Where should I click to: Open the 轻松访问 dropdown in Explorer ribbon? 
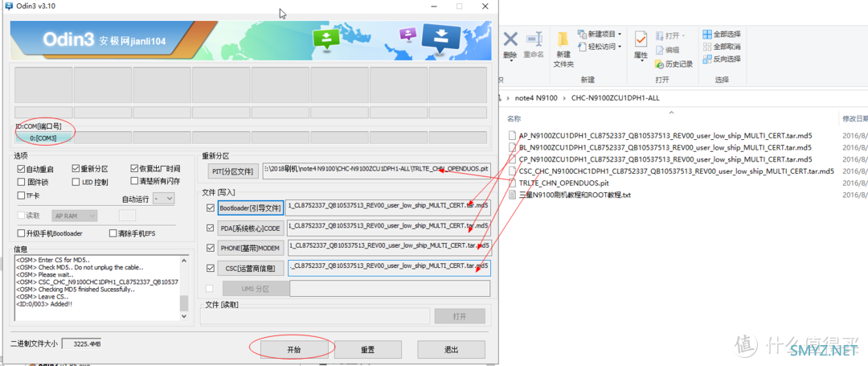point(600,47)
